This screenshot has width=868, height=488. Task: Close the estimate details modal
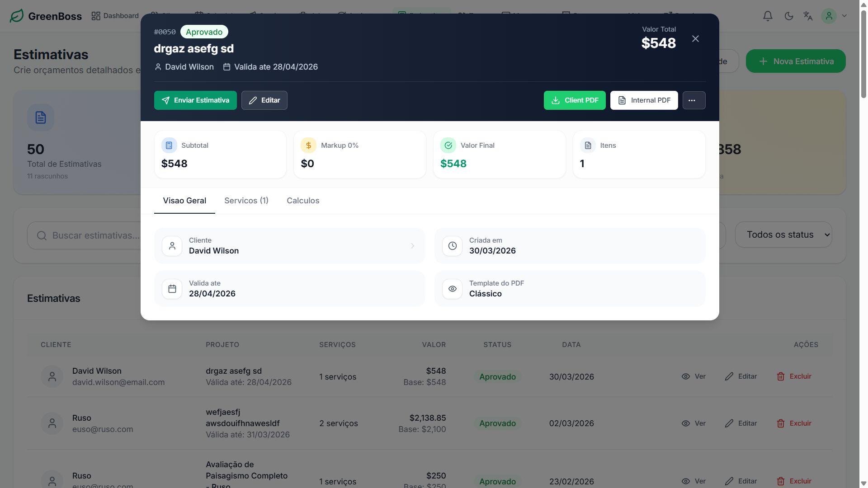695,39
